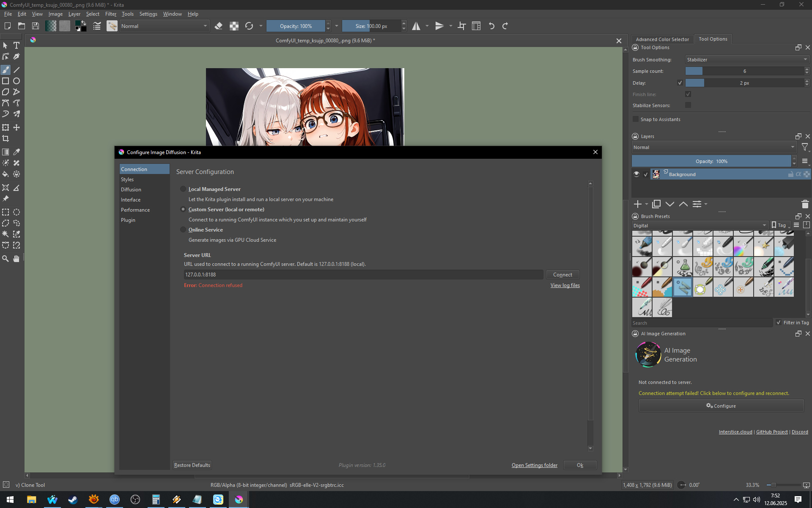
Task: Enable Snap to Assistants checkbox
Action: point(636,119)
